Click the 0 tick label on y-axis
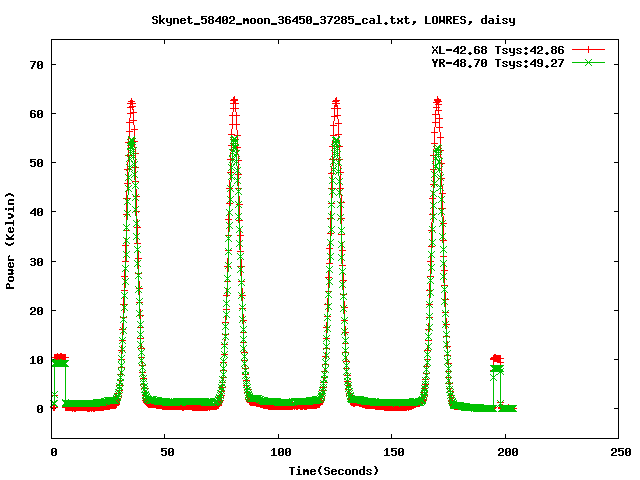Viewport: 640px width, 480px height. 40,409
